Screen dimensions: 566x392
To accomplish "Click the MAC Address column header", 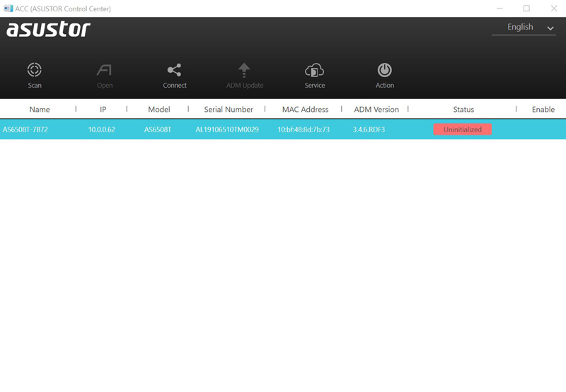I will (x=305, y=110).
